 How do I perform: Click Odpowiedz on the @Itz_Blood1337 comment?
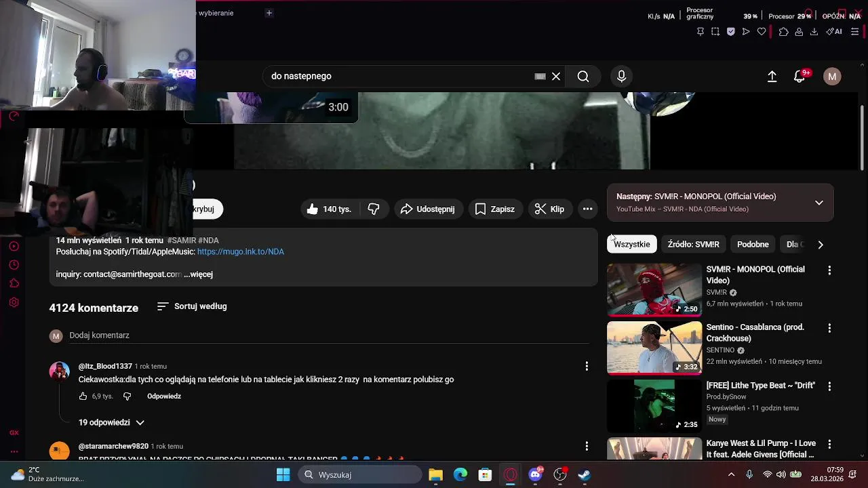pyautogui.click(x=164, y=396)
